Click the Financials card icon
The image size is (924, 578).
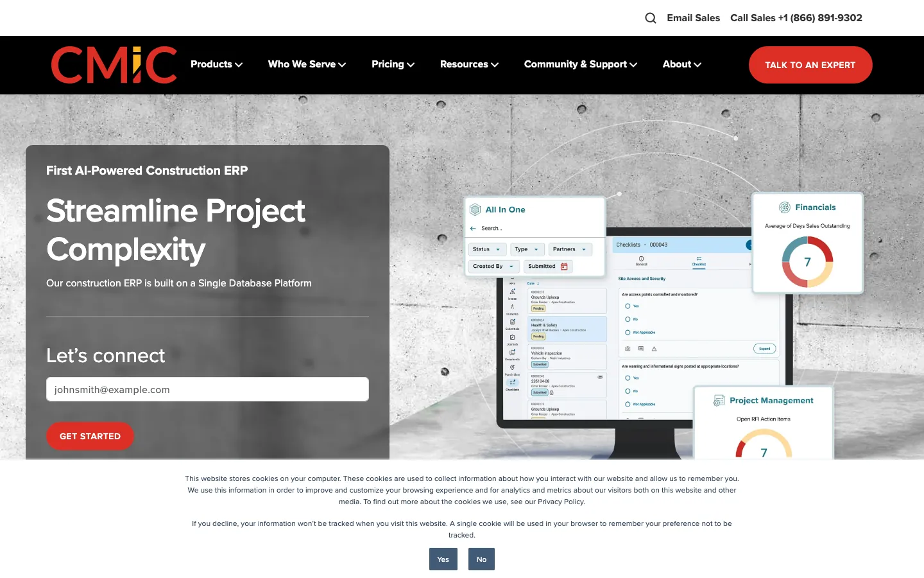784,207
